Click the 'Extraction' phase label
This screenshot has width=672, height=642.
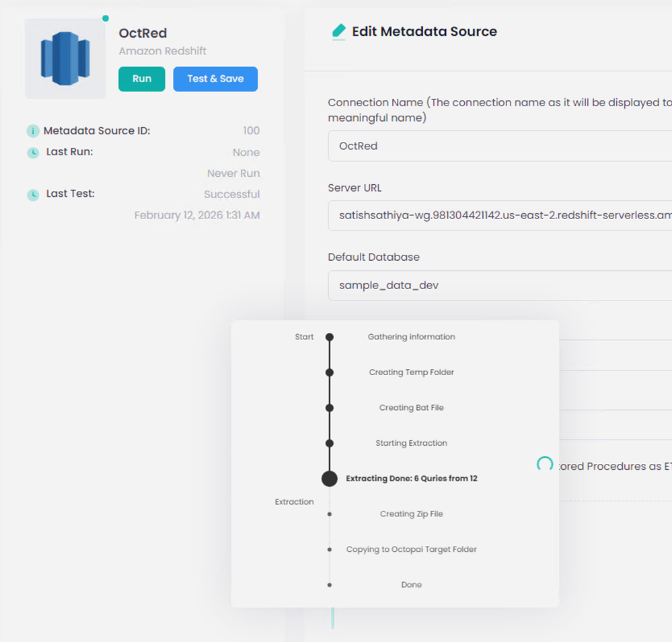click(x=295, y=502)
